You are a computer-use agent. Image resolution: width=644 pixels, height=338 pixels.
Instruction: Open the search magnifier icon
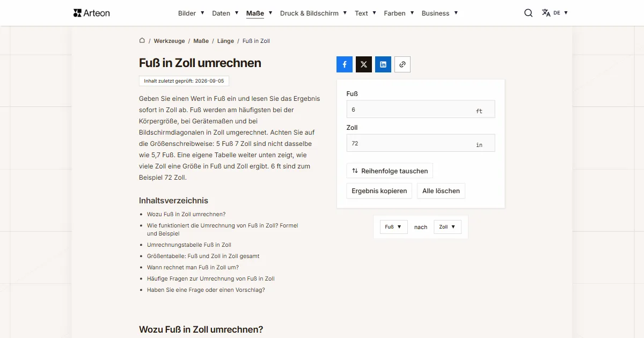[x=529, y=13]
